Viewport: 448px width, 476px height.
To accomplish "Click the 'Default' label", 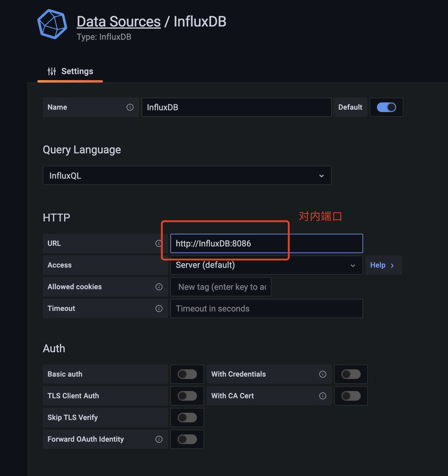I will 350,107.
